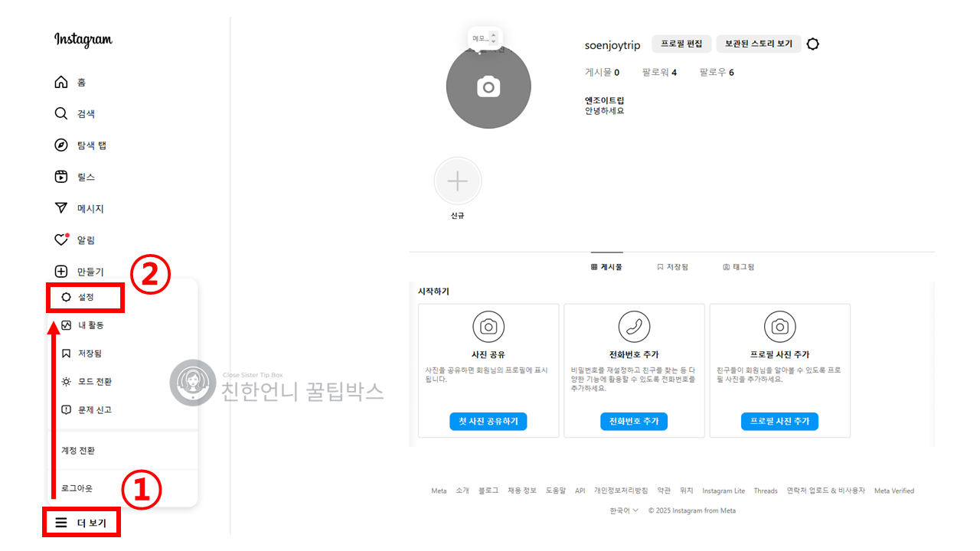The height and width of the screenshot is (551, 980).
Task: Open the 한국어 language dropdown
Action: tap(624, 510)
